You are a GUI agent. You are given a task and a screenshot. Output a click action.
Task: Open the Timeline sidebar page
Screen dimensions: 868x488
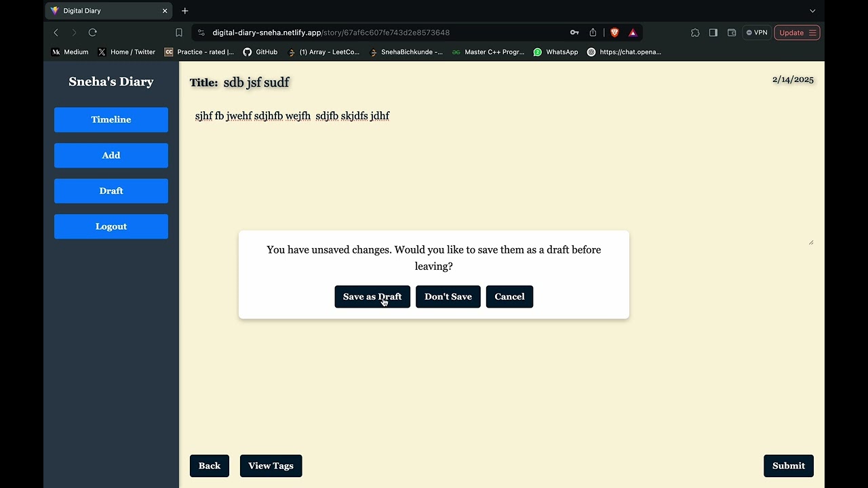111,119
